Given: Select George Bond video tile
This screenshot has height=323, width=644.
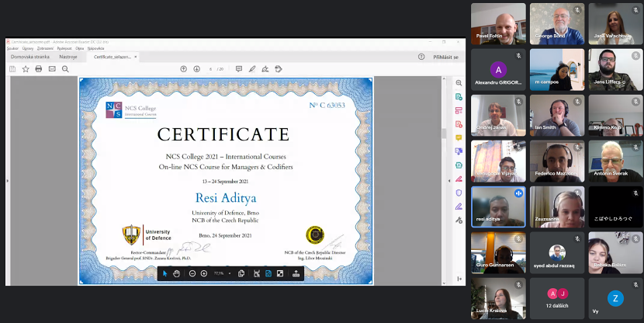Looking at the screenshot, I should 557,24.
